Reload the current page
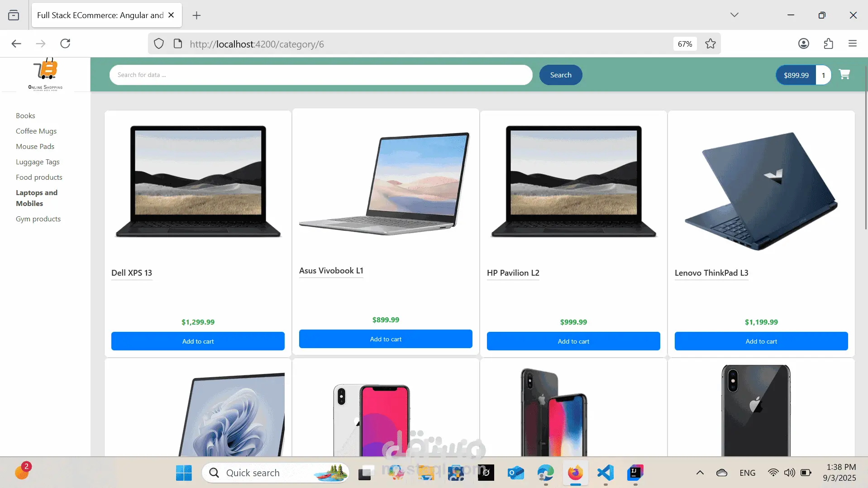Image resolution: width=868 pixels, height=488 pixels. [65, 43]
